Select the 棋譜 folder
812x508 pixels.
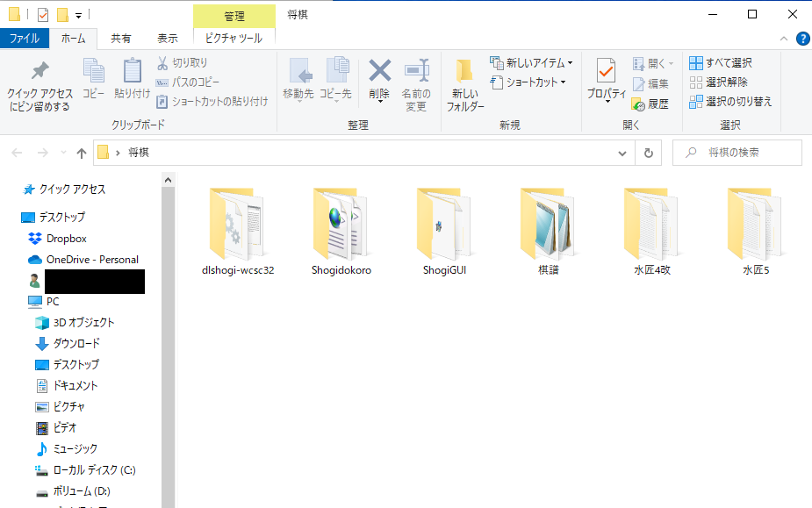tap(549, 232)
